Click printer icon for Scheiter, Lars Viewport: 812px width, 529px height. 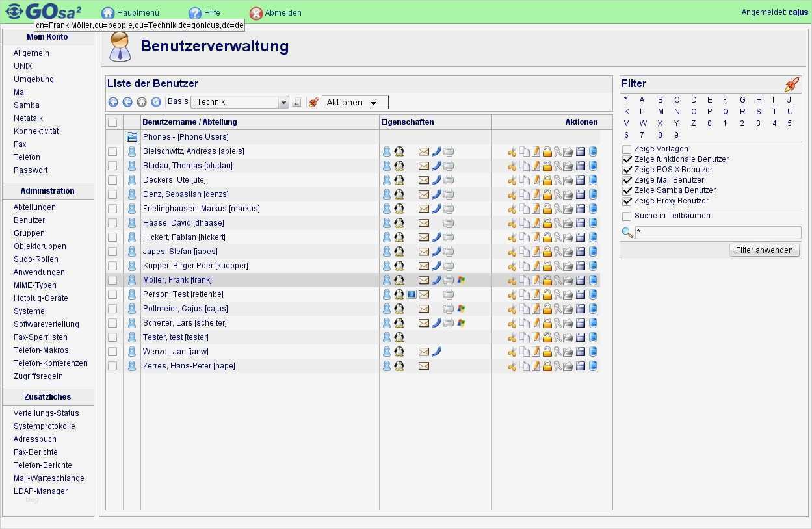449,323
